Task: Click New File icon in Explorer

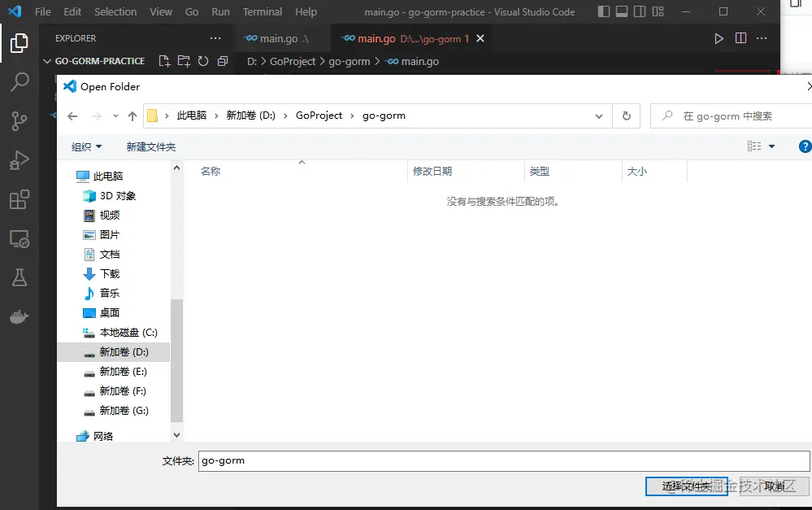Action: click(164, 61)
